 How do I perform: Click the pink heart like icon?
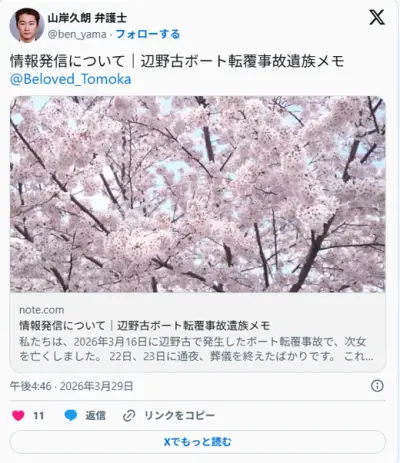click(x=18, y=416)
